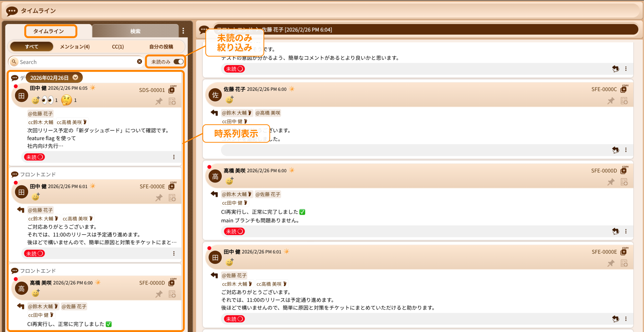Toggle the 未読 badge on the SDS-00001 post
The image size is (644, 332).
pos(35,157)
